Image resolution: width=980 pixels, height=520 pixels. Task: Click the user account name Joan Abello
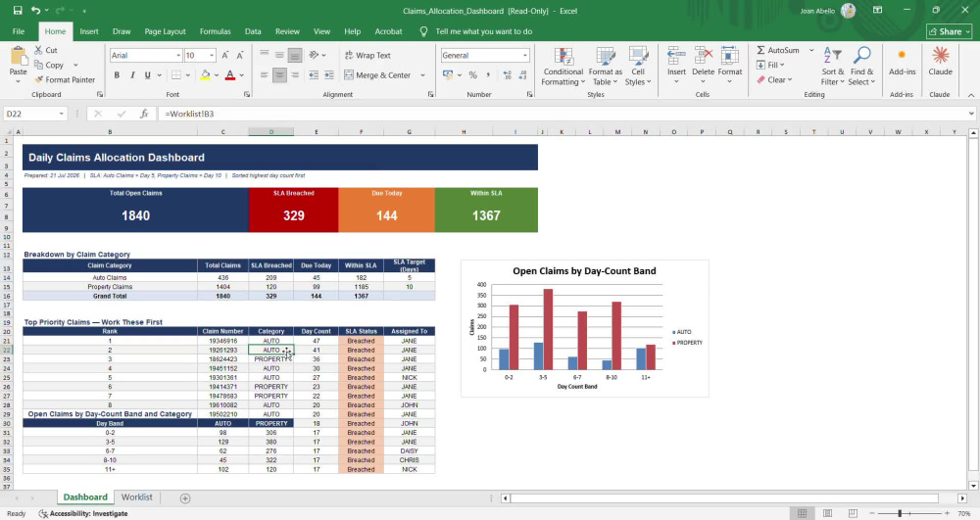pos(817,11)
